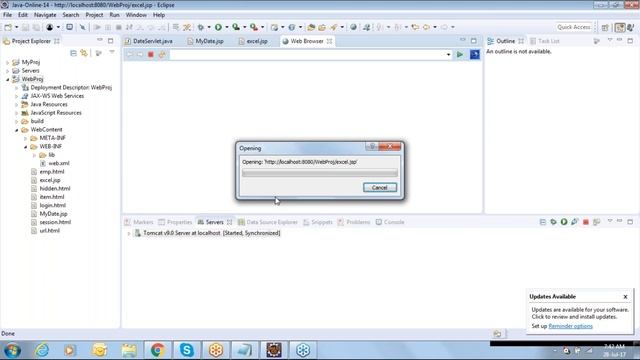Collapse the WebContent folder
The width and height of the screenshot is (640, 360).
(x=16, y=130)
